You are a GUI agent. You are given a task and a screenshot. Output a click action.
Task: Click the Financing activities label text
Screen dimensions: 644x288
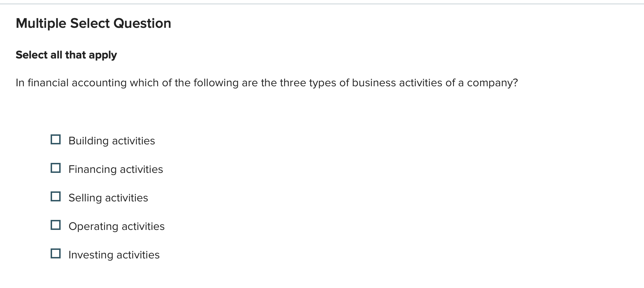pos(116,169)
